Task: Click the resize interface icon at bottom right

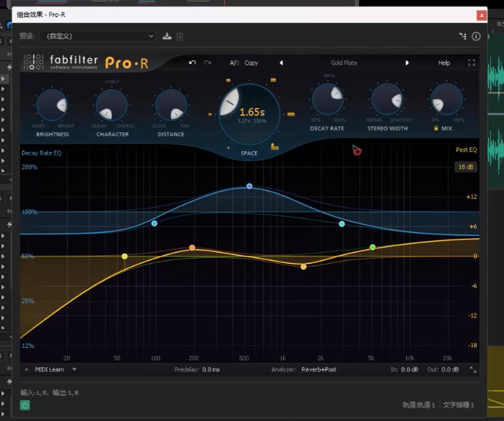Action: tap(473, 370)
